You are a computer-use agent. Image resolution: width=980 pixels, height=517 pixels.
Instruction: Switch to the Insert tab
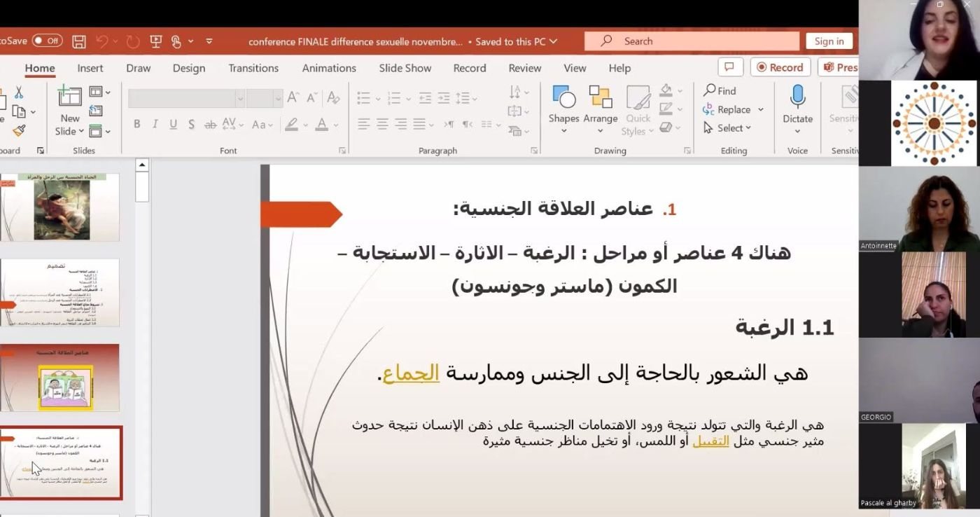(90, 68)
